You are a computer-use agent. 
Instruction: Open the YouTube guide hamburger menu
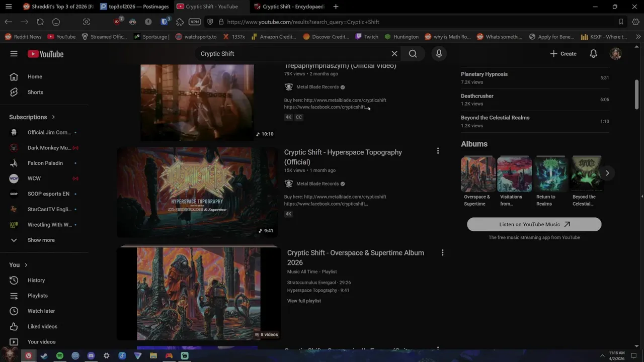click(14, 54)
